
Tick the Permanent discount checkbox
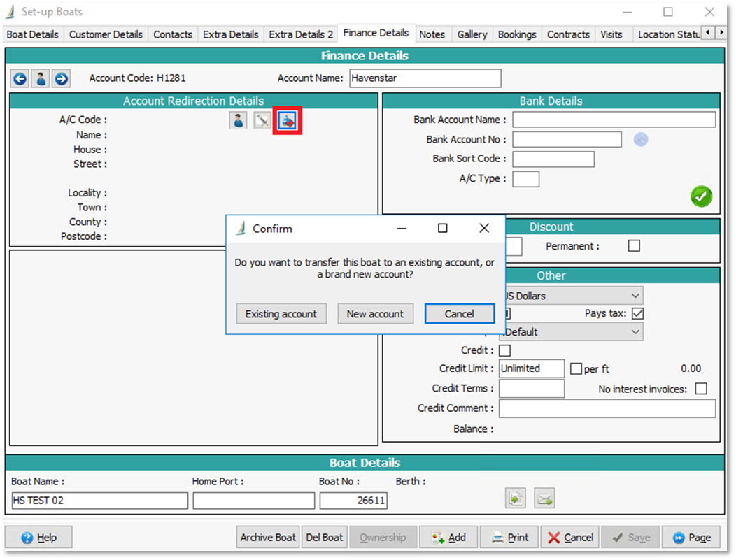(634, 246)
